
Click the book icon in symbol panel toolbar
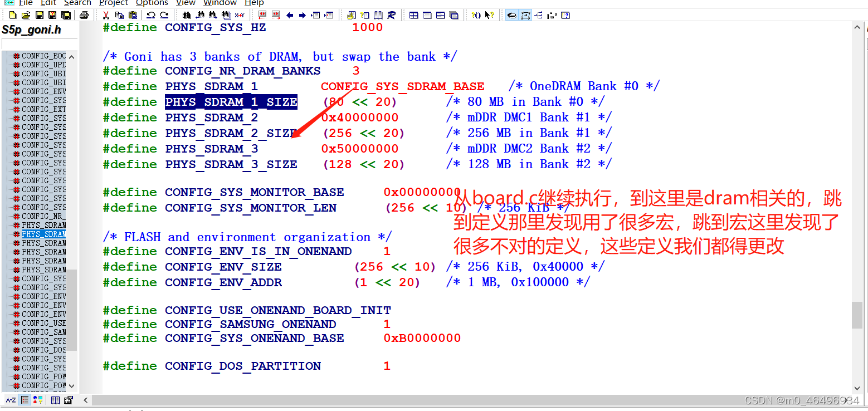point(56,400)
